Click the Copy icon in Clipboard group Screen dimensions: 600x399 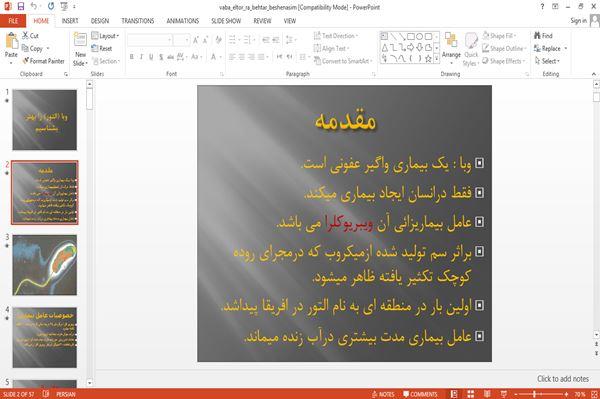click(25, 48)
